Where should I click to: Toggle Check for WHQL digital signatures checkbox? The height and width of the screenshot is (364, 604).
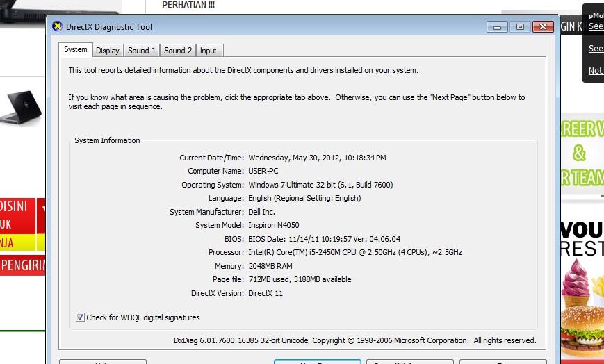click(x=80, y=317)
